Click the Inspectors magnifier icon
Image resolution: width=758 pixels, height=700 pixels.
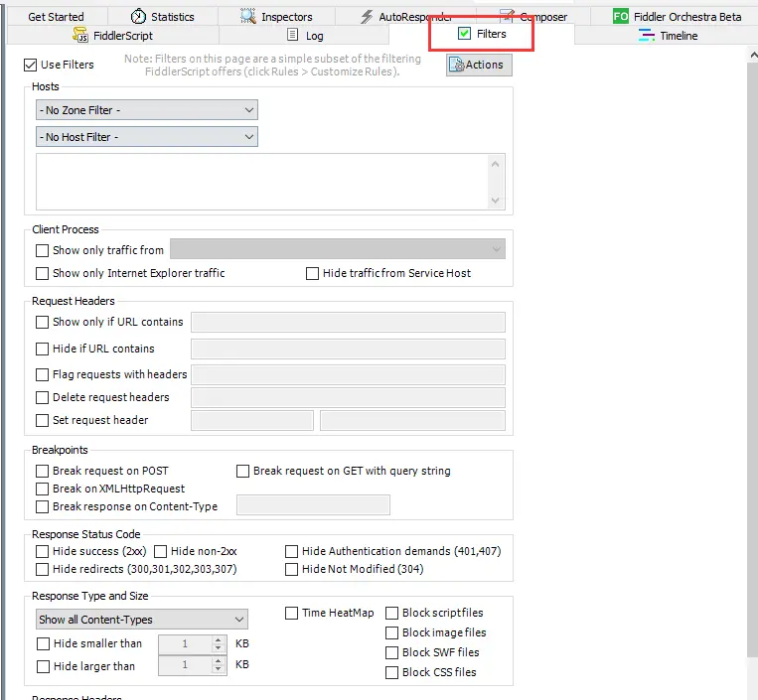coord(248,17)
